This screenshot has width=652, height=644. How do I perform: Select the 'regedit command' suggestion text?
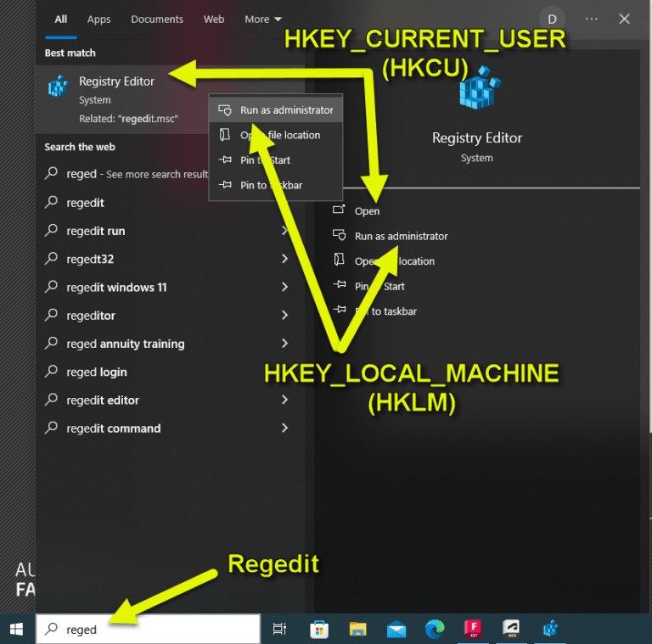point(113,428)
